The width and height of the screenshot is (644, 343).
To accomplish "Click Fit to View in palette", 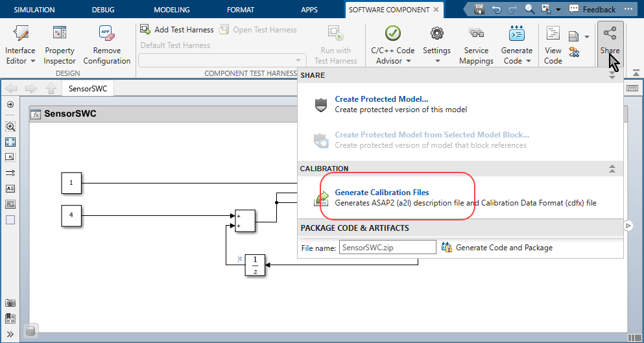I will (10, 142).
